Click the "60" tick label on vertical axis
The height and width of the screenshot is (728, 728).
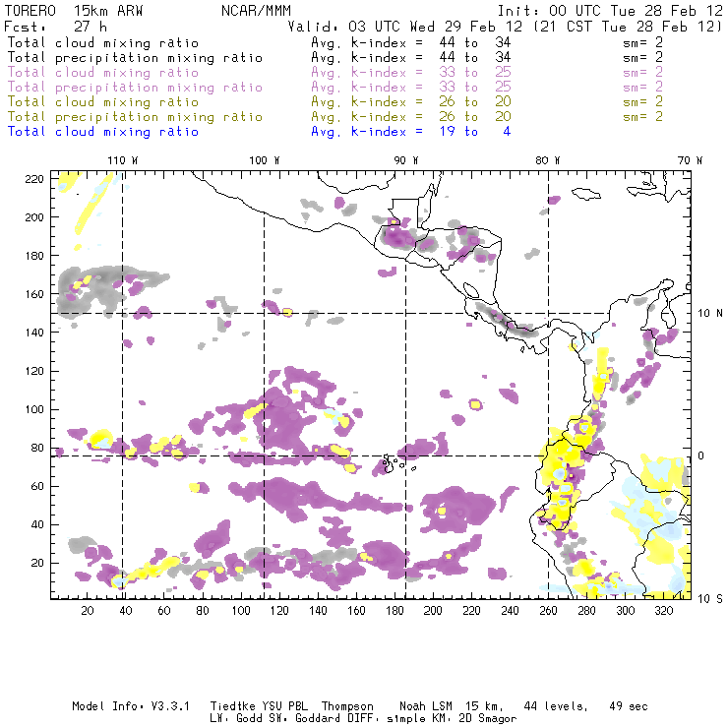coord(37,487)
